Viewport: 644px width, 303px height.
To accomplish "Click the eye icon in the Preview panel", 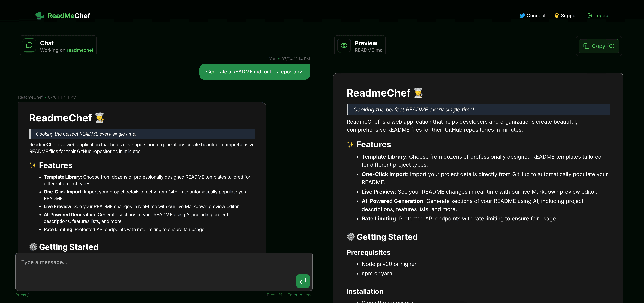I will pos(344,45).
